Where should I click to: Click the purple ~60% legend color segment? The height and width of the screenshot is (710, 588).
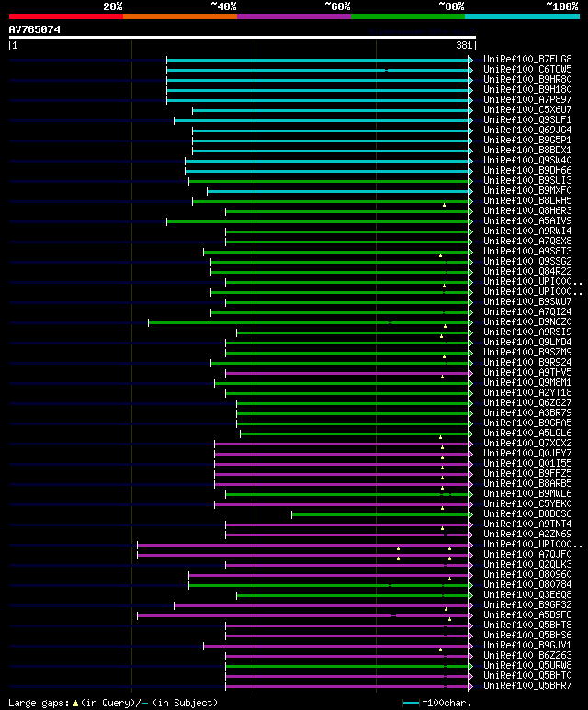(294, 17)
